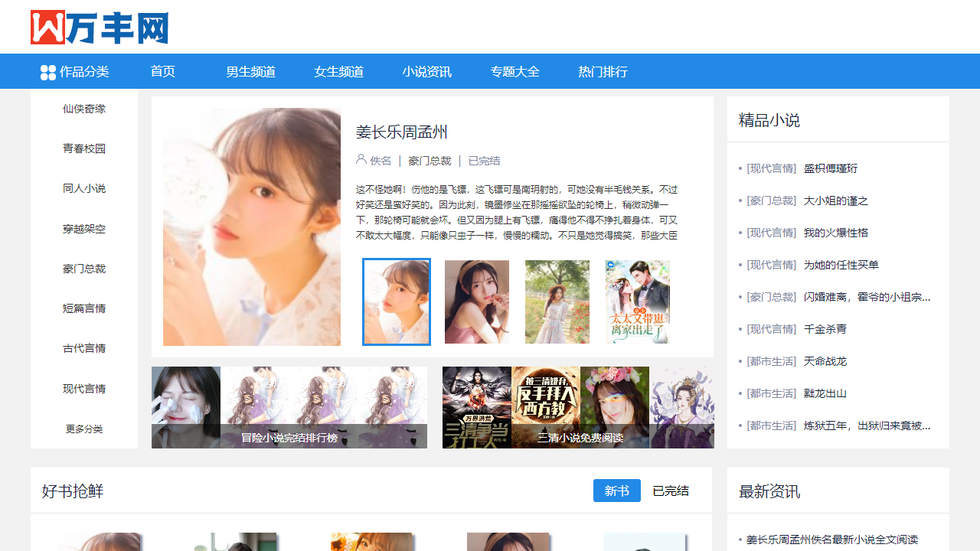
Task: Select the 太太又带崽离家出走了 cover thumbnail
Action: pos(638,302)
